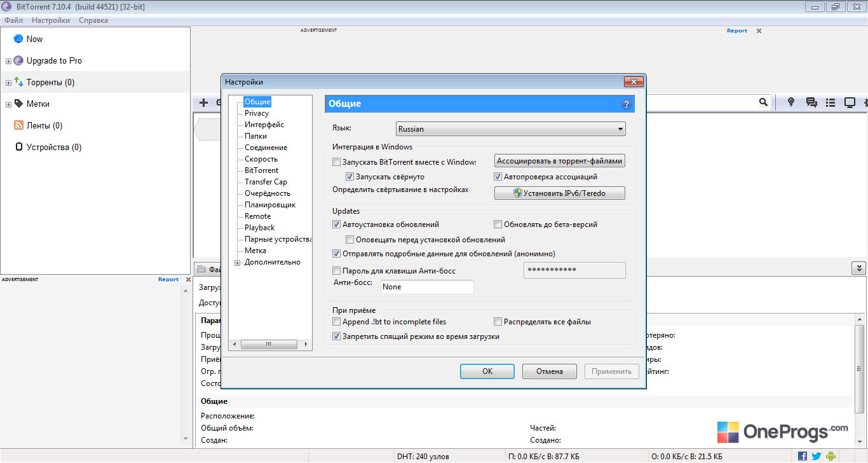Select Интерфейс in settings tree
868x463 pixels.
coord(264,125)
